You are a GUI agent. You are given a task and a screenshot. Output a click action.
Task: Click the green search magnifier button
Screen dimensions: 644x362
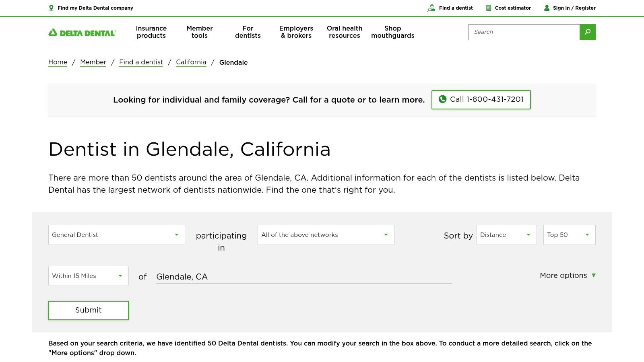[587, 32]
